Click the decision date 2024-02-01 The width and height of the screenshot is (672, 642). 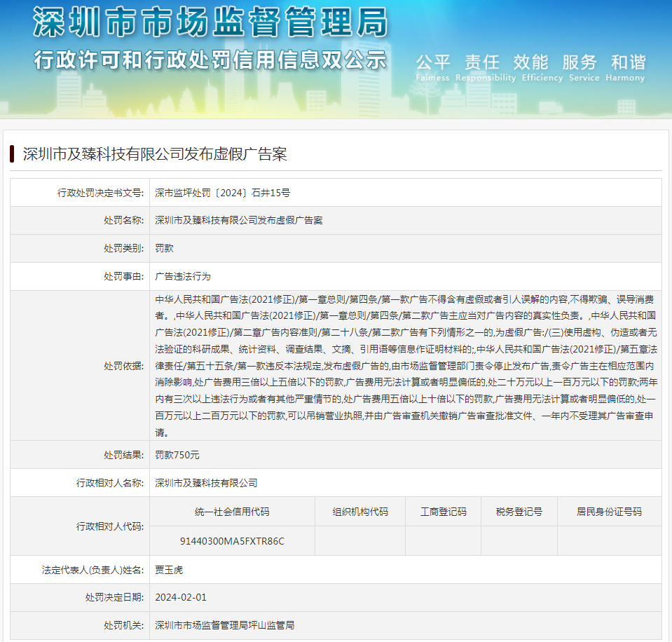[x=181, y=597]
